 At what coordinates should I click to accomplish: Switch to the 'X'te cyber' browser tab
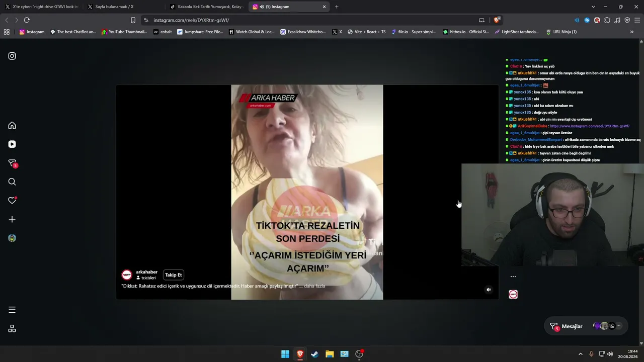tap(41, 7)
